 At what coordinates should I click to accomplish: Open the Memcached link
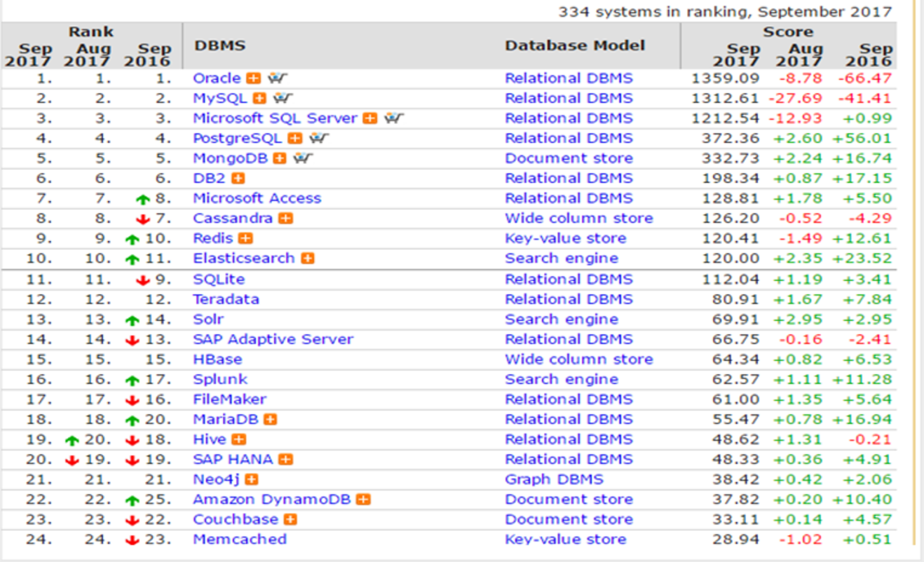(x=240, y=539)
